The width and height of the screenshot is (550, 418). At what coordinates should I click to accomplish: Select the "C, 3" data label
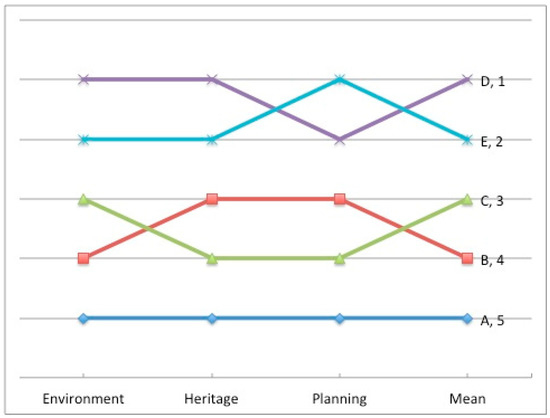[492, 201]
